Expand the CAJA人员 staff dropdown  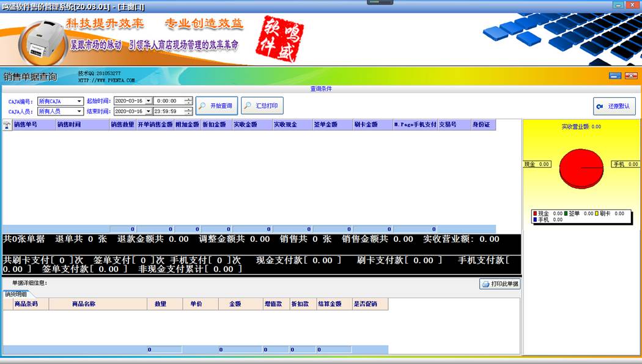click(79, 111)
